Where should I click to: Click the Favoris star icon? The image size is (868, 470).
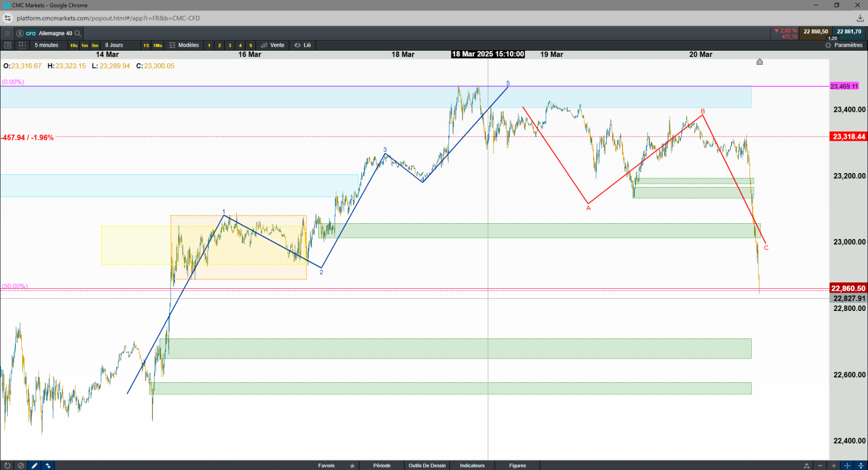pos(353,466)
